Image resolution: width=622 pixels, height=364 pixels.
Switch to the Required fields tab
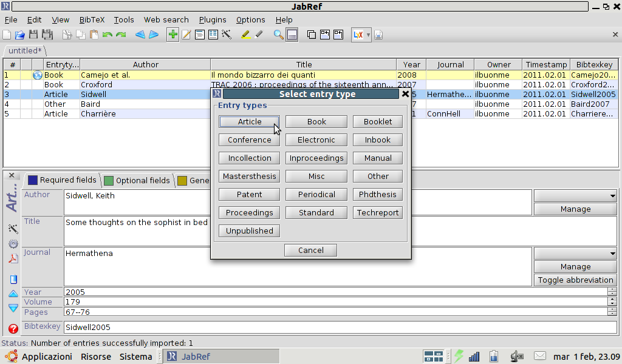click(x=62, y=180)
